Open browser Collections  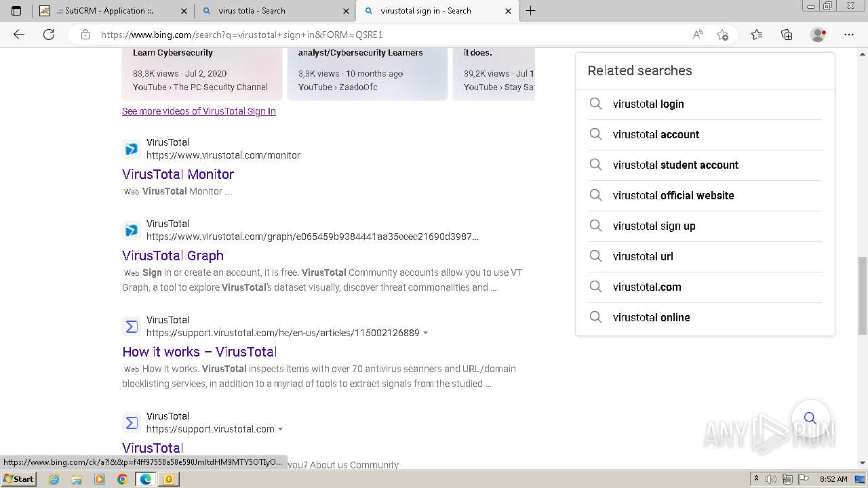(787, 35)
